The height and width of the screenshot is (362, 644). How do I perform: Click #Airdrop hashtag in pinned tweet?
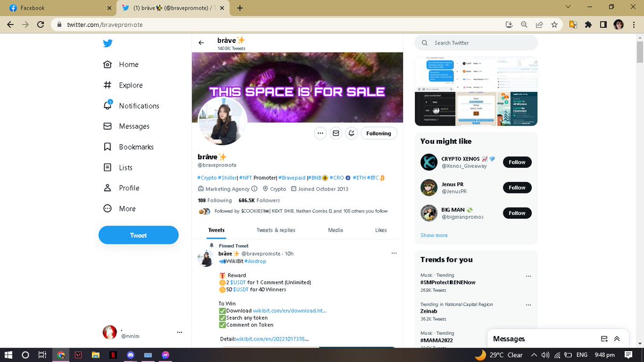[x=255, y=261]
